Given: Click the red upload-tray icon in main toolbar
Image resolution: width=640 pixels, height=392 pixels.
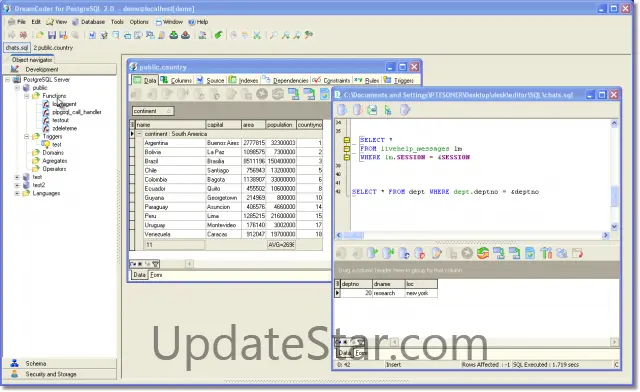Looking at the screenshot, I should click(185, 35).
